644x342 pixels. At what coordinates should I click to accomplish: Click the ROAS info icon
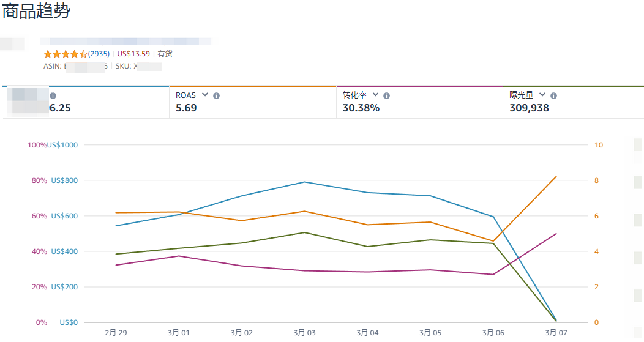[x=216, y=96]
